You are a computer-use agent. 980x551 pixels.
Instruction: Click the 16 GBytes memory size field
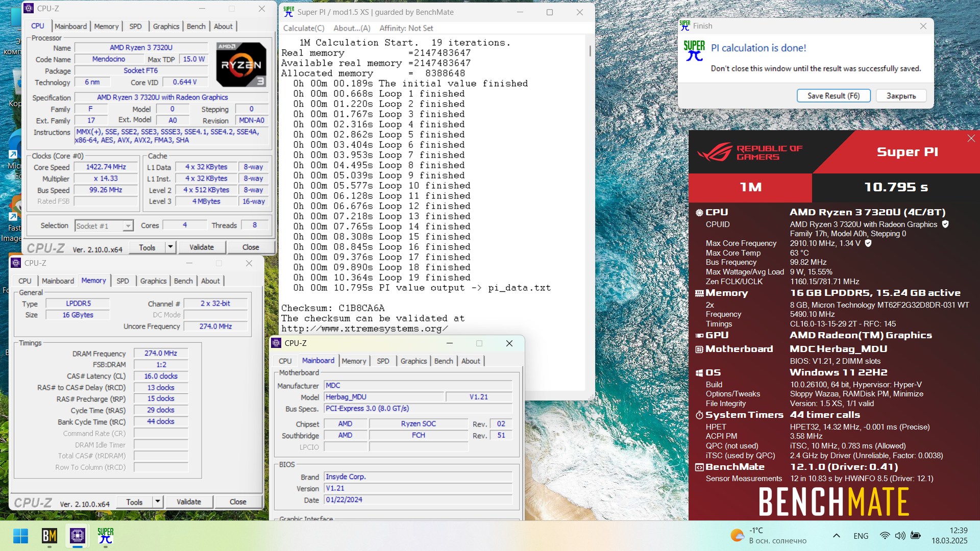pos(78,315)
